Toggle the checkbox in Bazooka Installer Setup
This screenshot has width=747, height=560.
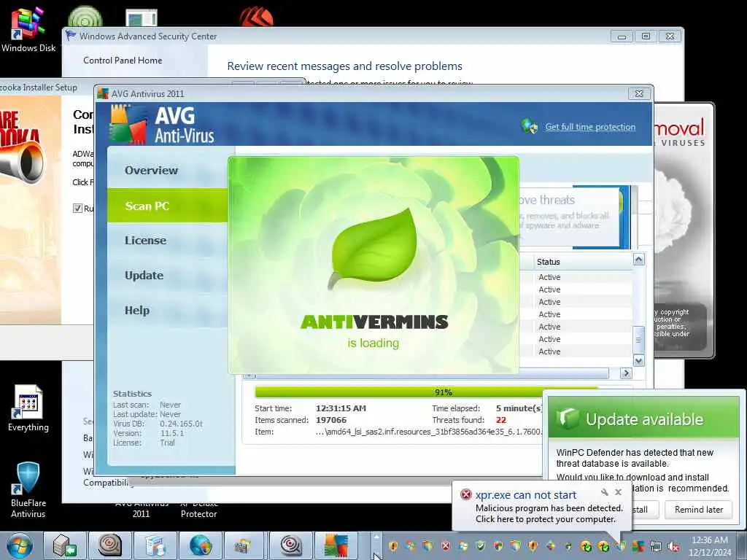[x=77, y=208]
